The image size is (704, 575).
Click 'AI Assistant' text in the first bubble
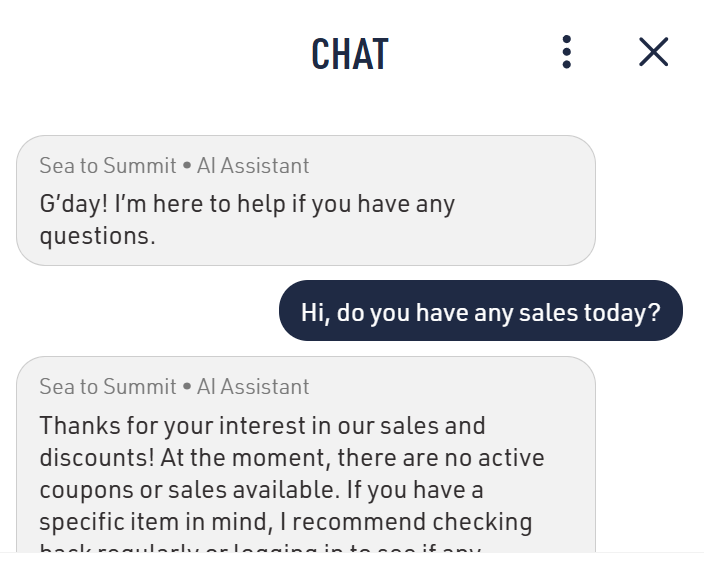coord(253,166)
